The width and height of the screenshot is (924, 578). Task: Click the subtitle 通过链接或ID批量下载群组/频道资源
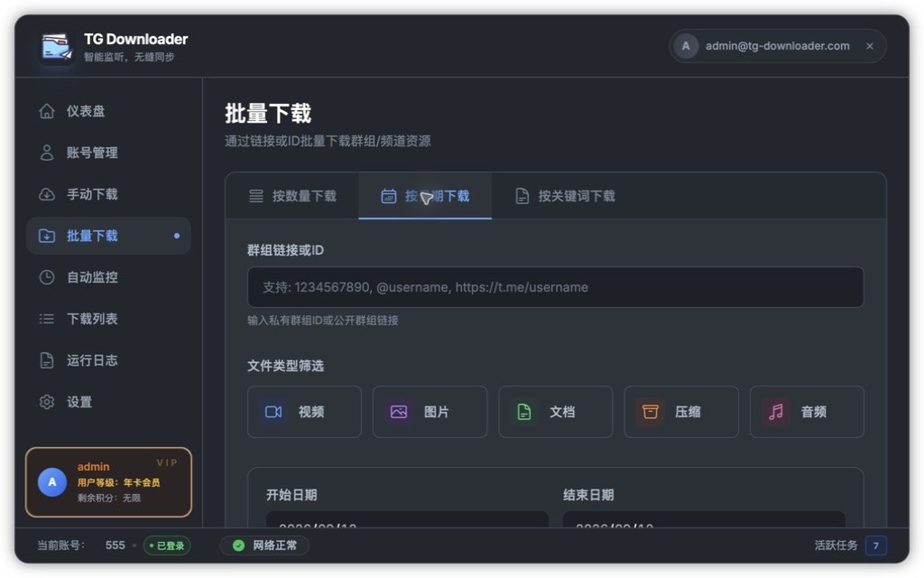(328, 141)
